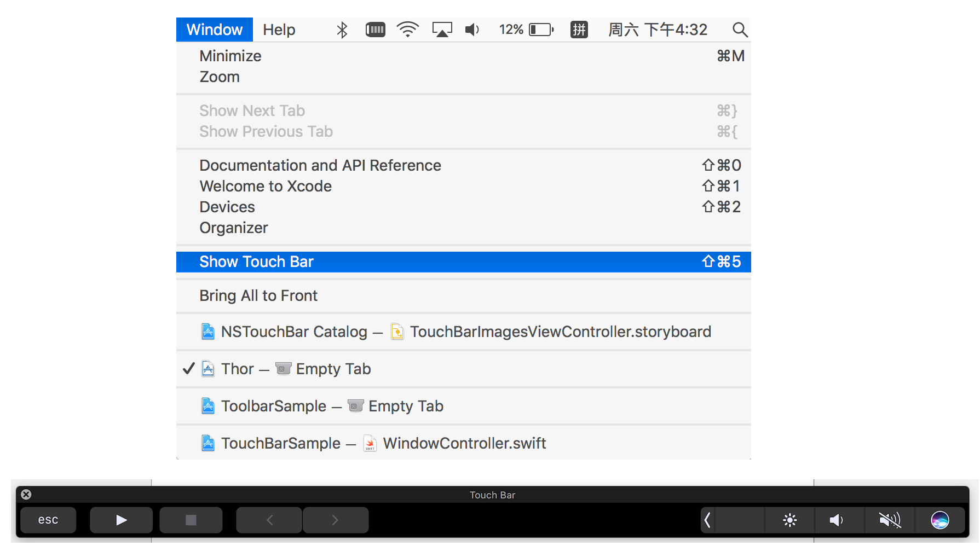Open Welcome to Xcode window
980x546 pixels.
click(464, 186)
